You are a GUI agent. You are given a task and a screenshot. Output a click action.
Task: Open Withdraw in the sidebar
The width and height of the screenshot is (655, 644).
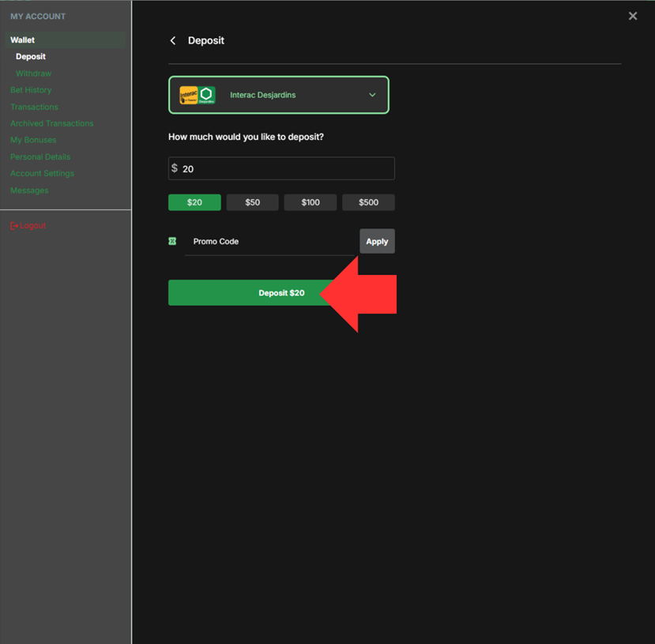[33, 73]
